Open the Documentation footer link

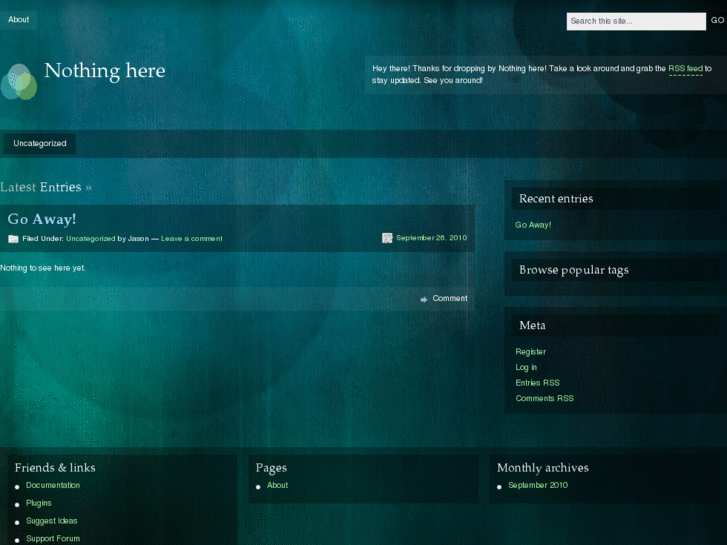pyautogui.click(x=53, y=485)
